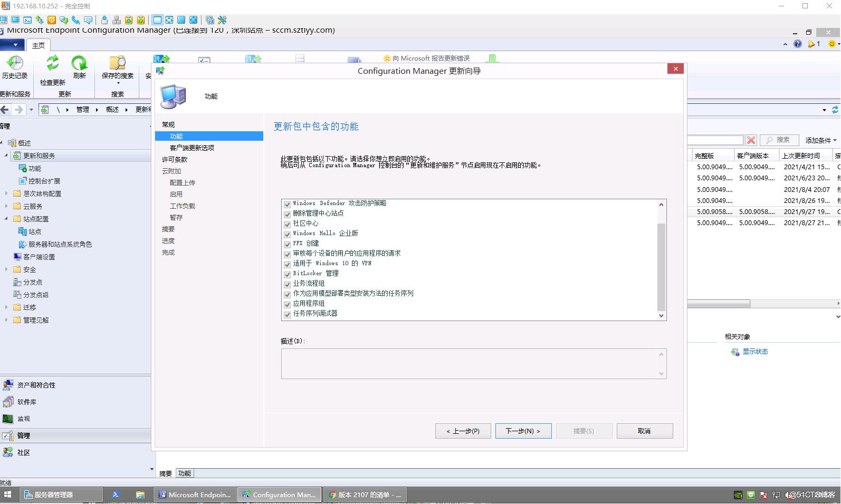Open PowerShell from the taskbar
841x504 pixels.
[116, 495]
